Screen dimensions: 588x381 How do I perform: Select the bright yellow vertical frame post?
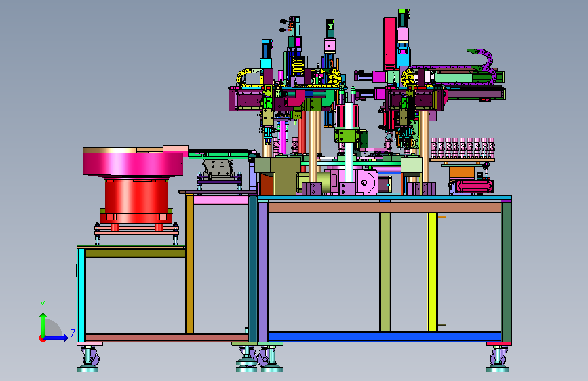[x=433, y=271]
